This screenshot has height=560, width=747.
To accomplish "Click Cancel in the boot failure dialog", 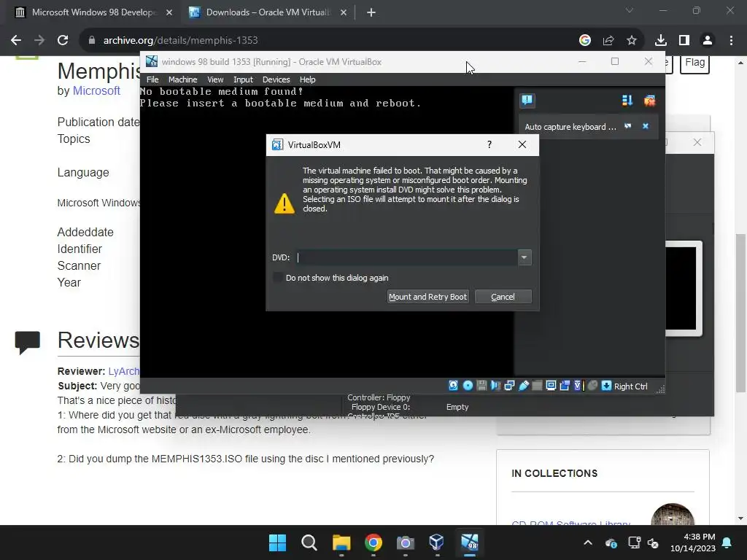I will pos(503,297).
